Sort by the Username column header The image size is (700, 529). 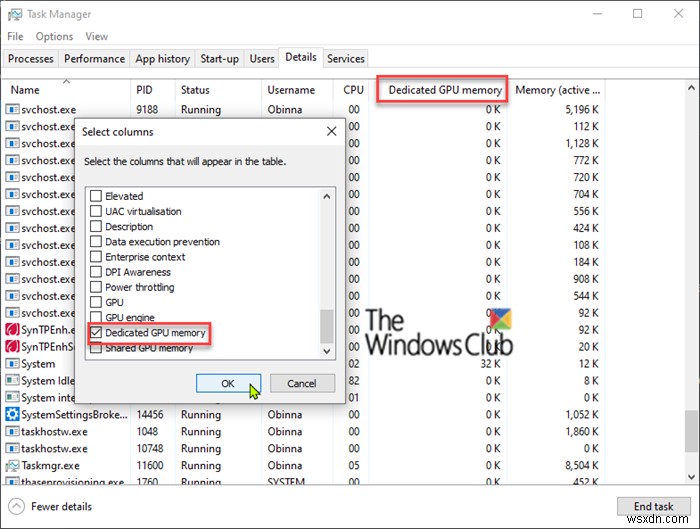pos(297,90)
